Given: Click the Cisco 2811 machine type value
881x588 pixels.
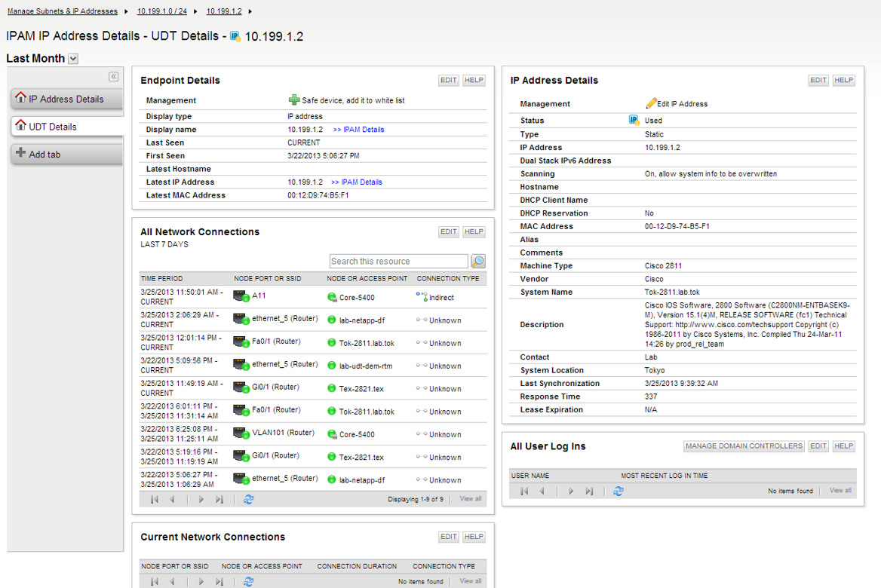Looking at the screenshot, I should click(663, 266).
